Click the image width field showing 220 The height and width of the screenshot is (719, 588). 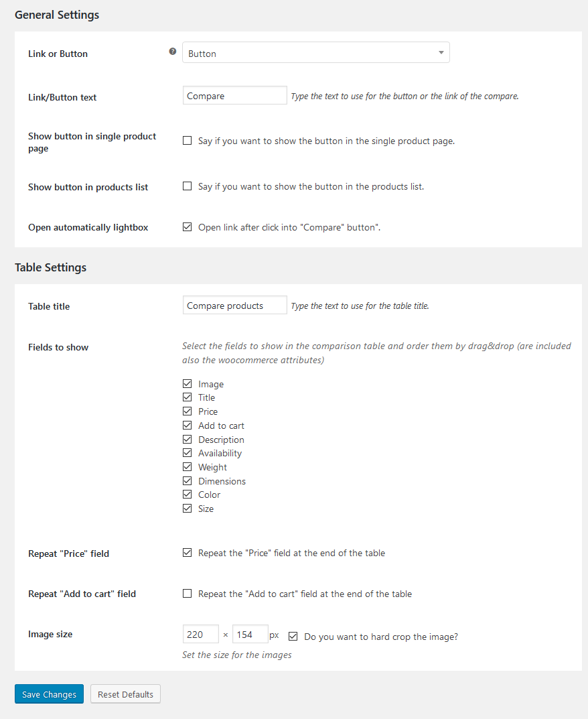pyautogui.click(x=200, y=635)
